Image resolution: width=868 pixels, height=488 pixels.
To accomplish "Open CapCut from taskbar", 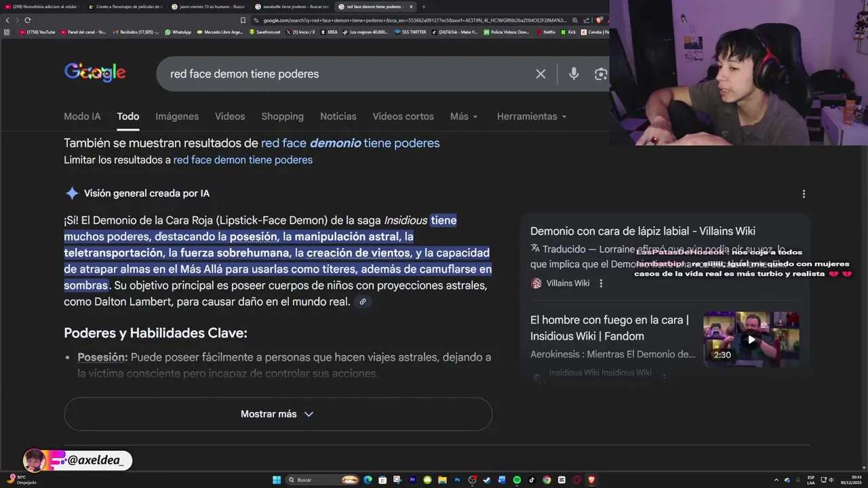I will [x=561, y=480].
